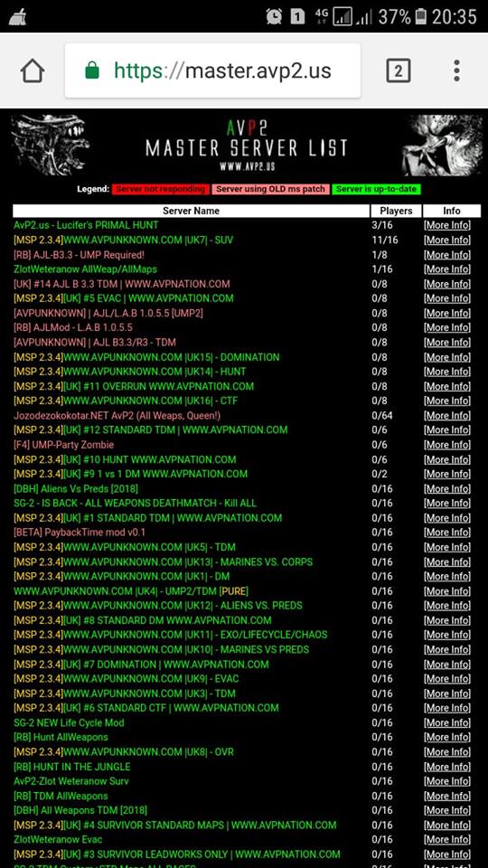
Task: Tap the green padlock security icon
Action: pos(92,71)
